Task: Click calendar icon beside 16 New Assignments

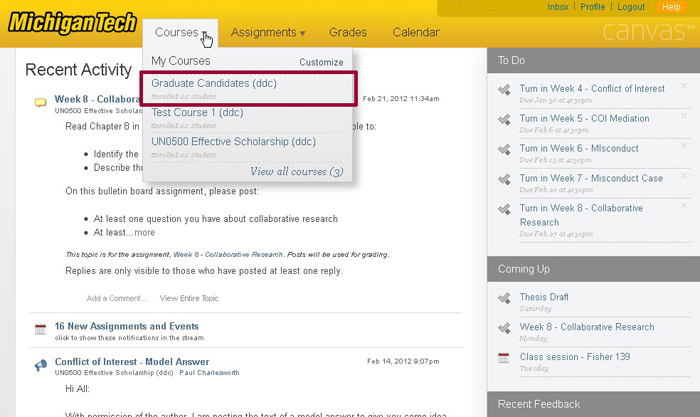Action: tap(40, 329)
